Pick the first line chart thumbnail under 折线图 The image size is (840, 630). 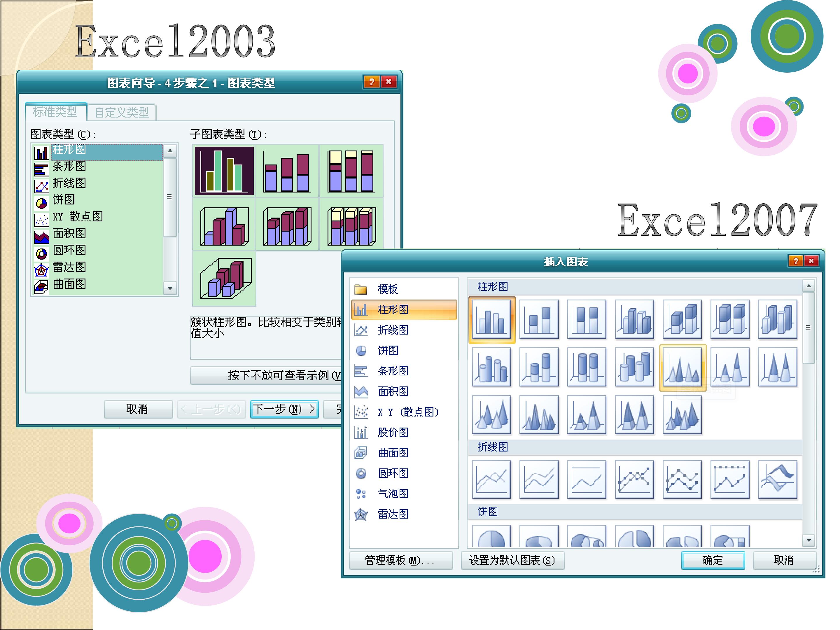[492, 480]
